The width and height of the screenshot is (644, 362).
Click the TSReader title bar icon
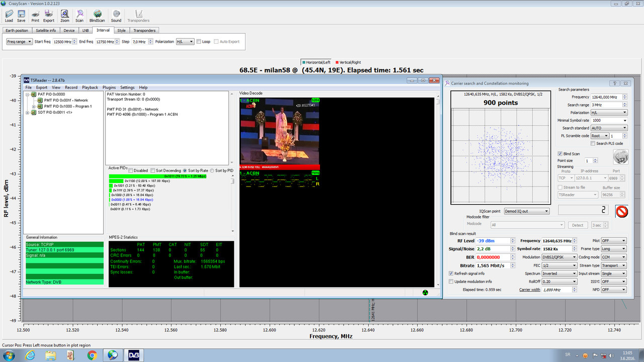pos(27,80)
